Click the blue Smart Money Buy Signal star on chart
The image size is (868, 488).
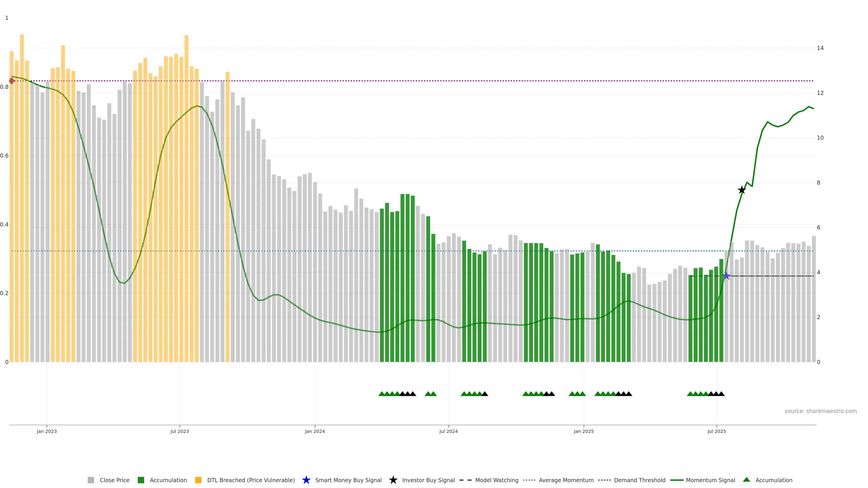click(726, 276)
